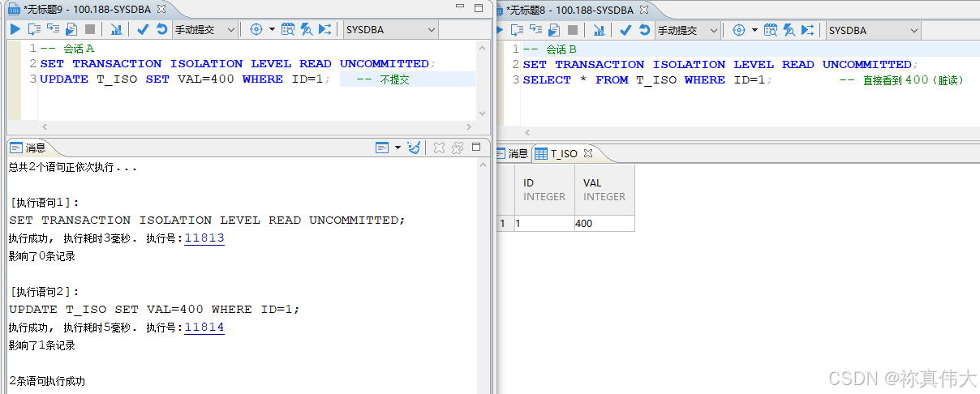This screenshot has width=980, height=394.
Task: Commit the transaction in 无标题8 editor
Action: (625, 30)
